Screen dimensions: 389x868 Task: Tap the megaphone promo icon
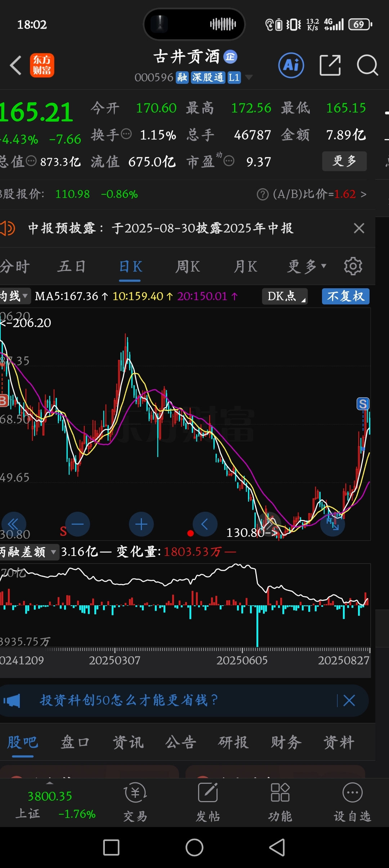click(x=12, y=700)
